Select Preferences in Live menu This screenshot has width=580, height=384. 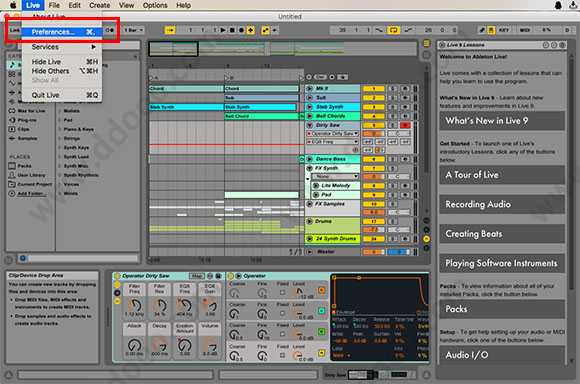pyautogui.click(x=62, y=32)
